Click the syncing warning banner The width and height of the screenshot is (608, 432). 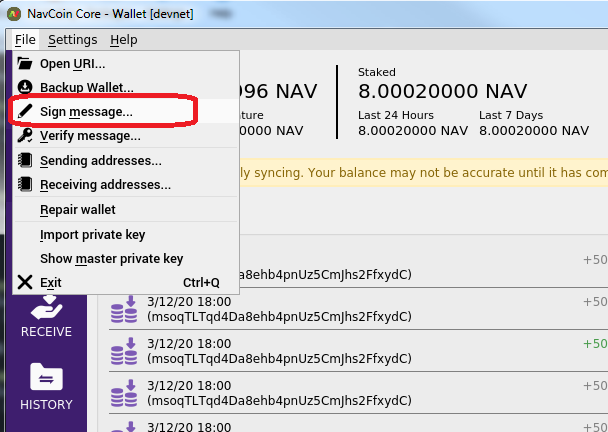(x=423, y=173)
